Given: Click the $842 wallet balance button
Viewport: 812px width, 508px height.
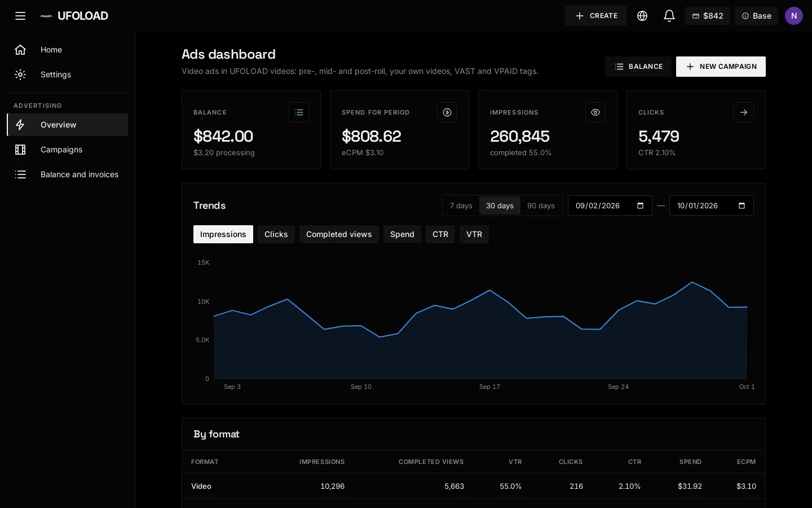Looking at the screenshot, I should [x=708, y=16].
